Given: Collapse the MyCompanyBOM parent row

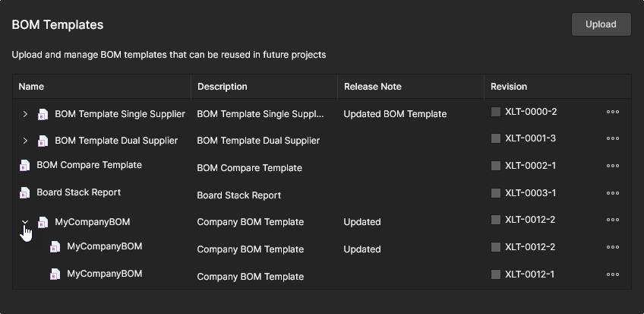Looking at the screenshot, I should pos(25,222).
